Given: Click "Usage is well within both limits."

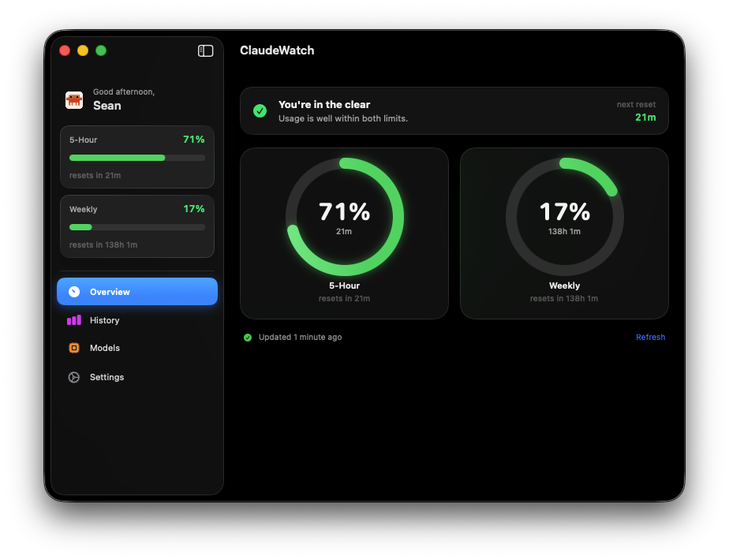Looking at the screenshot, I should [x=343, y=118].
